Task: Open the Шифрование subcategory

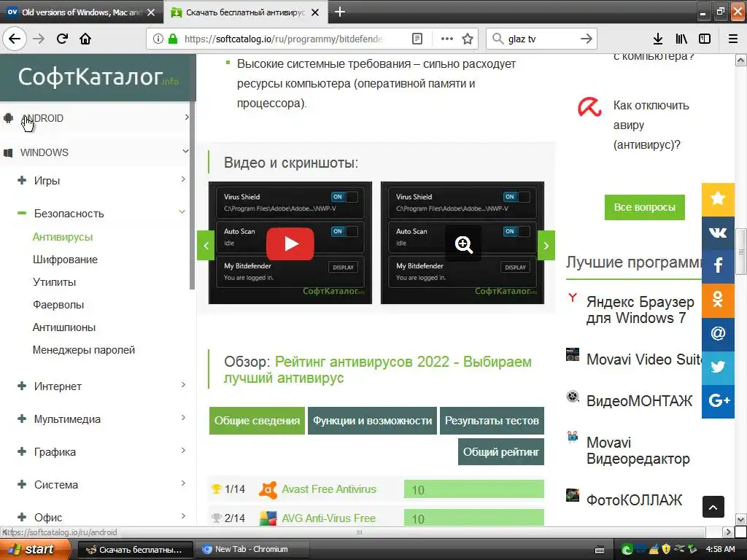Action: pos(65,260)
